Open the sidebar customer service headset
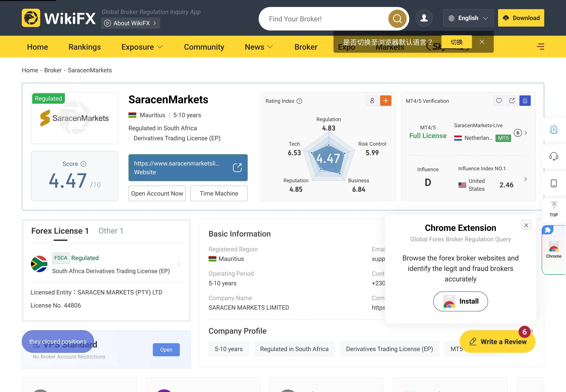The height and width of the screenshot is (392, 566). click(x=554, y=156)
